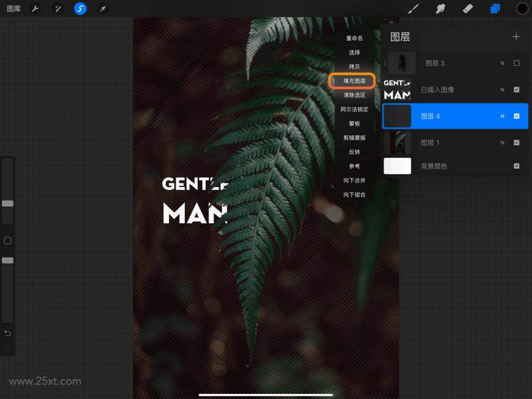Image resolution: width=532 pixels, height=399 pixels.
Task: Add new layer with plus icon
Action: pyautogui.click(x=516, y=36)
